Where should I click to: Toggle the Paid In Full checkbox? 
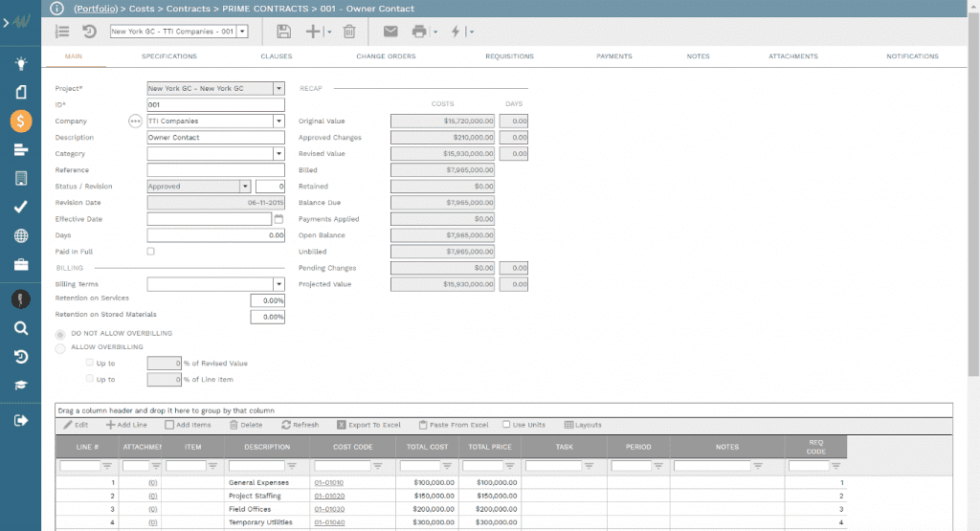(150, 252)
